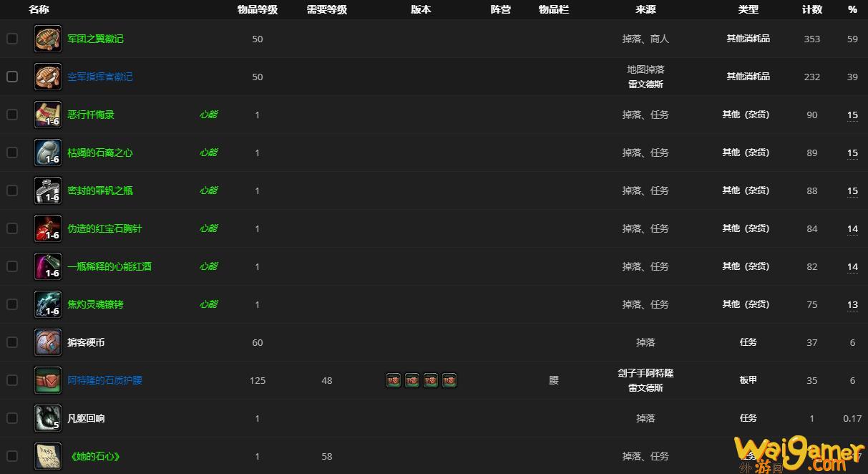Open the 掮客硬币 item link

point(86,342)
